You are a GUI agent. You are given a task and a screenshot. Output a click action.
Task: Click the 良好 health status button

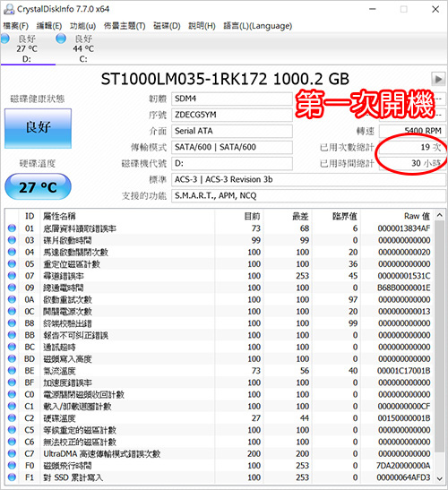(39, 128)
